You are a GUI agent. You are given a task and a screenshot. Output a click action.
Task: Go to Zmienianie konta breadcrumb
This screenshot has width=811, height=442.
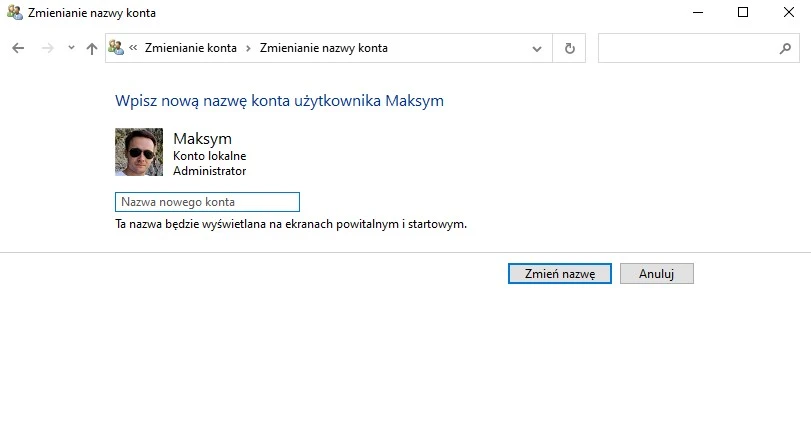(x=191, y=48)
